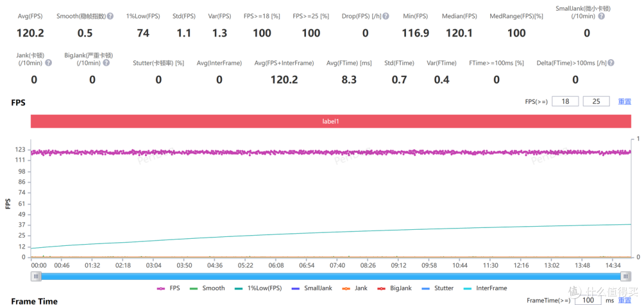The width and height of the screenshot is (644, 305).
Task: Click left handle of time range slider
Action: tap(36, 276)
